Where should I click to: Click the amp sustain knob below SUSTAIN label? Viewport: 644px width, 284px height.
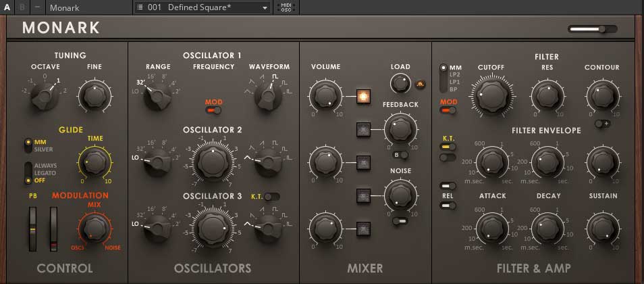[x=602, y=229]
